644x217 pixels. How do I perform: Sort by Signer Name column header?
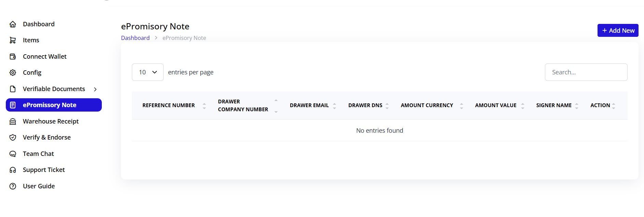click(x=554, y=105)
